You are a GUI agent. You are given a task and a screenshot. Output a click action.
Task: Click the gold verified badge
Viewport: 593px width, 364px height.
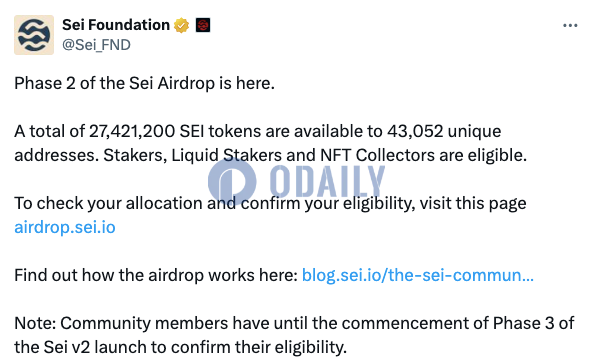(x=182, y=25)
